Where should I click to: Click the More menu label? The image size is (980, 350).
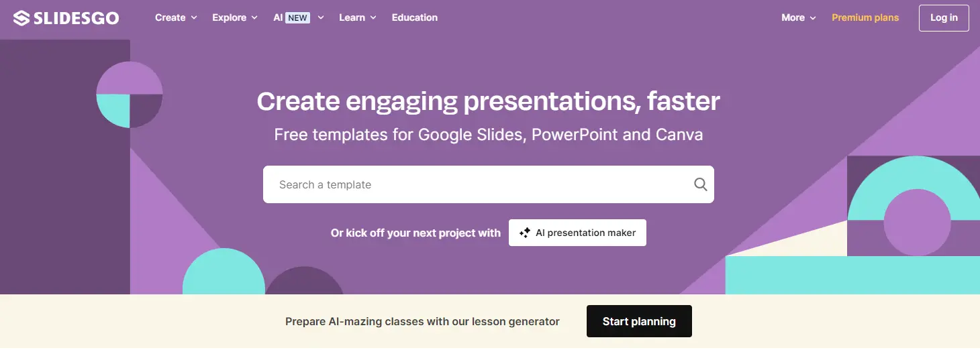pos(793,17)
